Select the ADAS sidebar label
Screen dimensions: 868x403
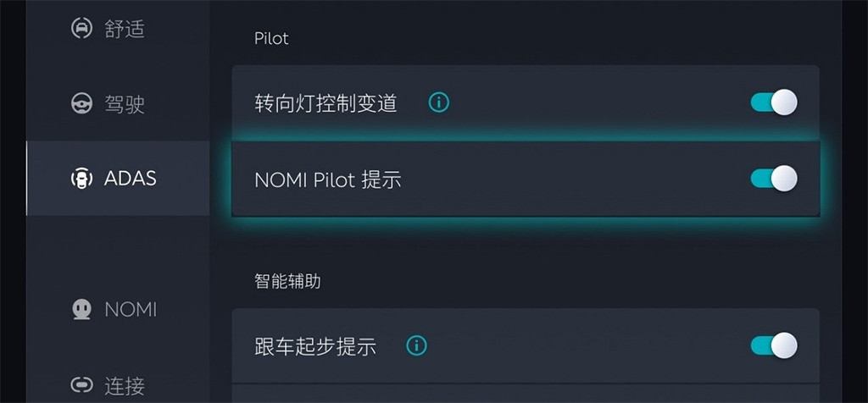point(130,178)
